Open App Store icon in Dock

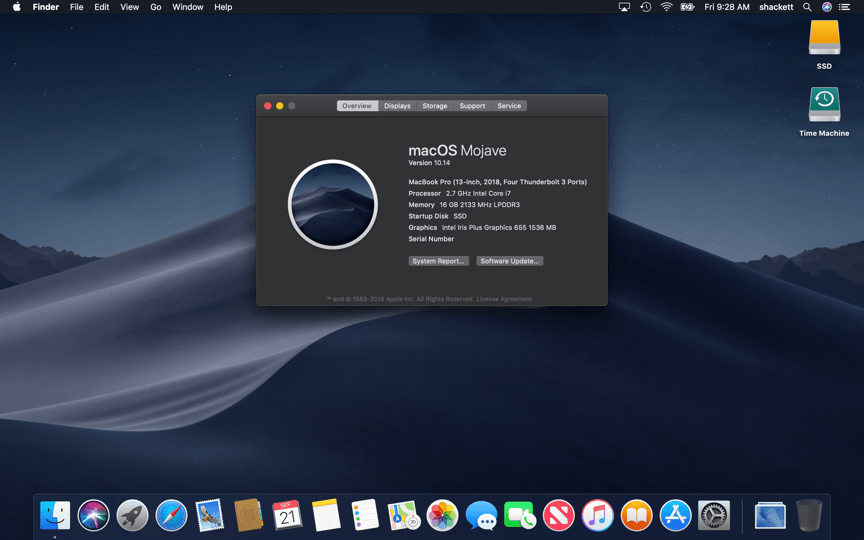[x=675, y=515]
